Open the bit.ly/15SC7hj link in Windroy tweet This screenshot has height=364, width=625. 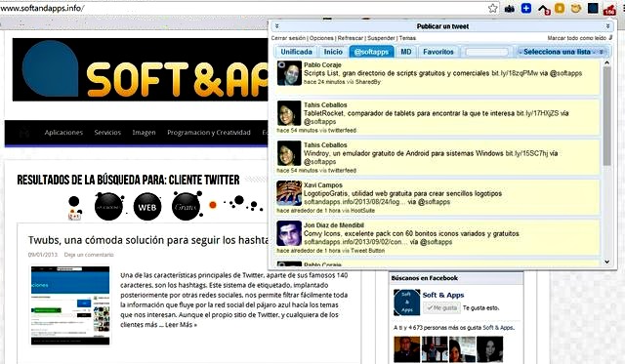[x=526, y=153]
